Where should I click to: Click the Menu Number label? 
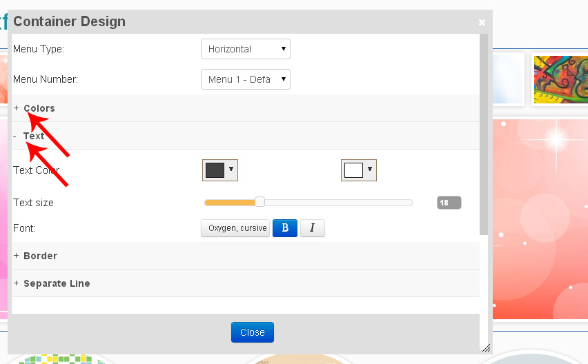[46, 79]
